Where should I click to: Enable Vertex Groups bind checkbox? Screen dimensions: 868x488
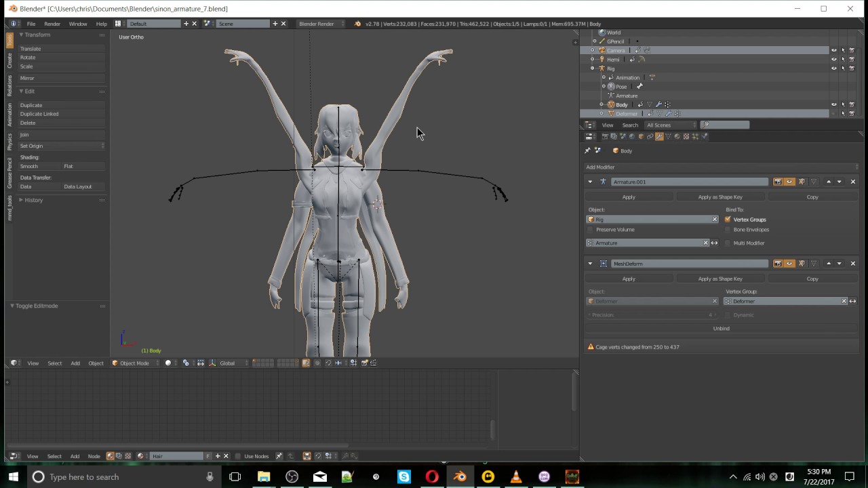(x=728, y=220)
